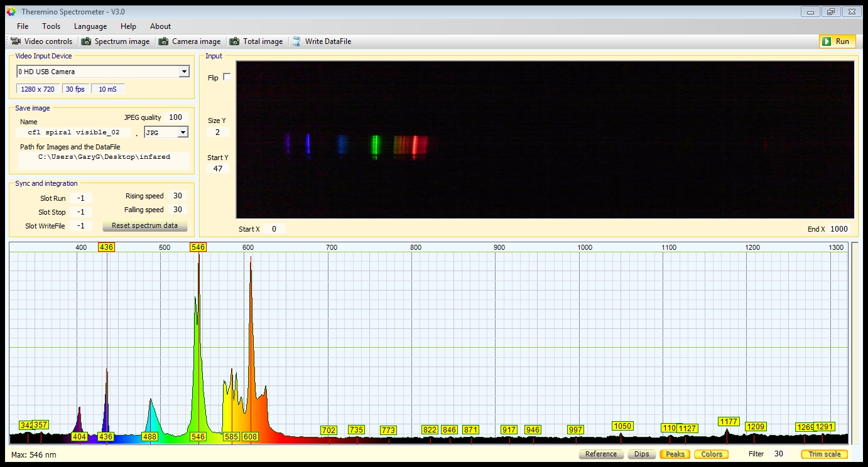Open the File menu
868x467 pixels.
coord(23,26)
